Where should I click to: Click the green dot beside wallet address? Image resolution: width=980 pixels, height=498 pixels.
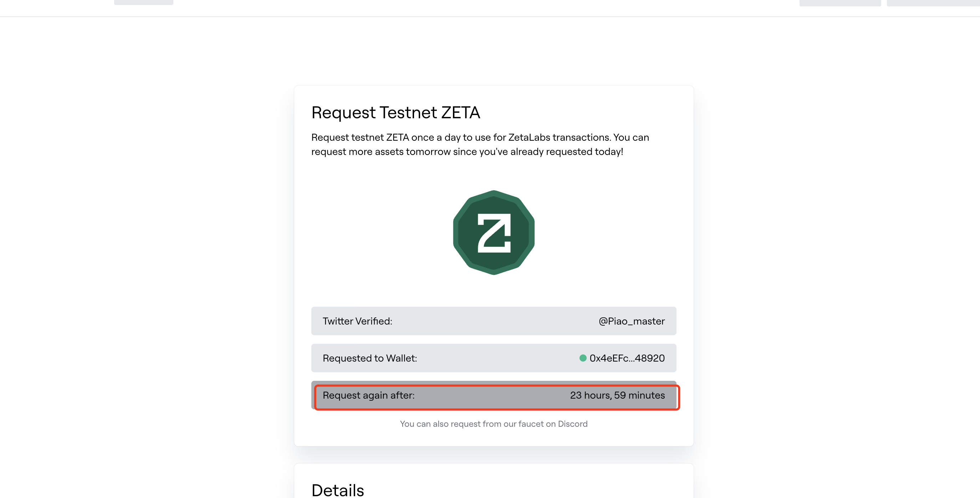582,358
